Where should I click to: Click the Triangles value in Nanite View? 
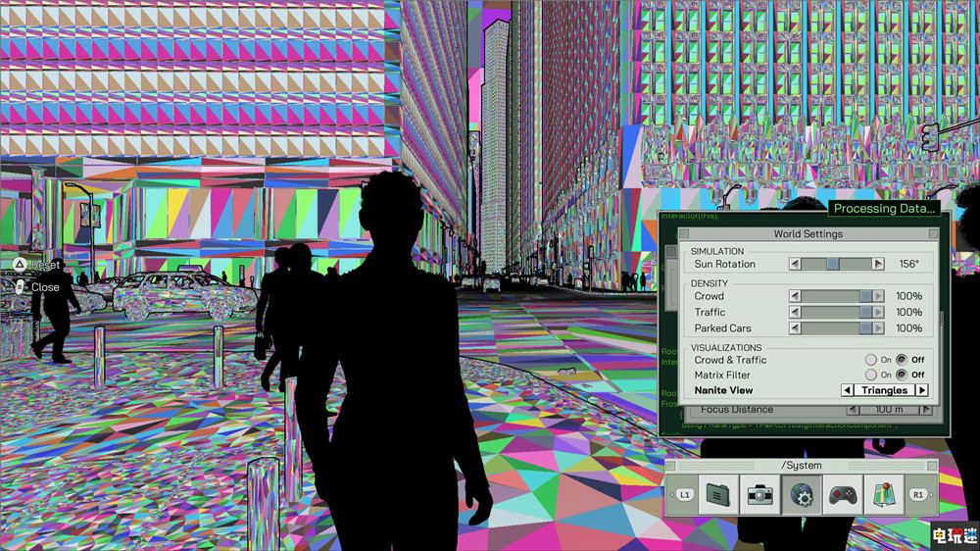[885, 390]
